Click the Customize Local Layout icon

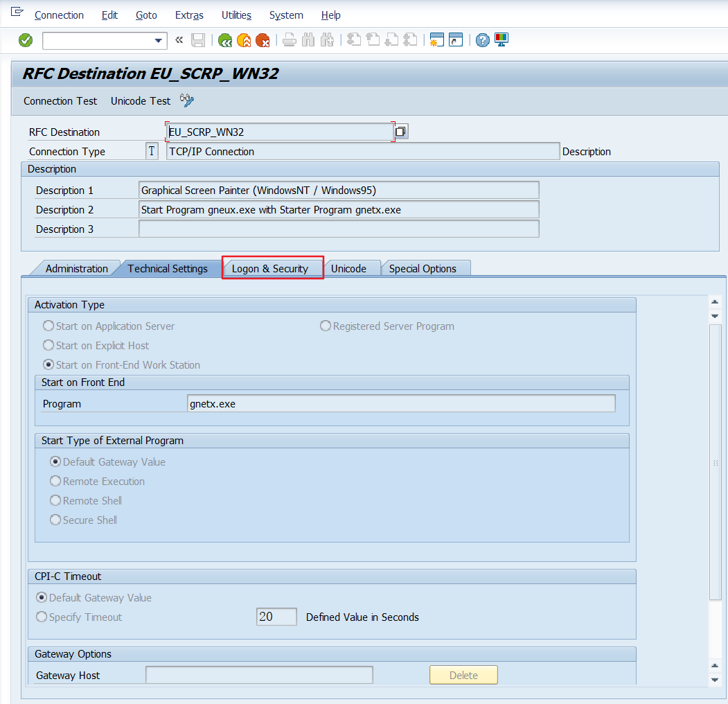coord(501,39)
